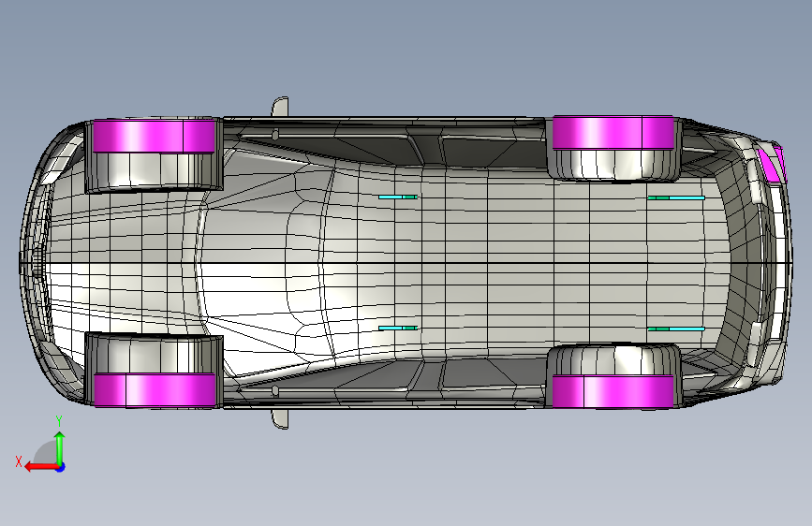The image size is (812, 526).
Task: Pick the lower cyan marker near the rear
Action: coord(676,329)
